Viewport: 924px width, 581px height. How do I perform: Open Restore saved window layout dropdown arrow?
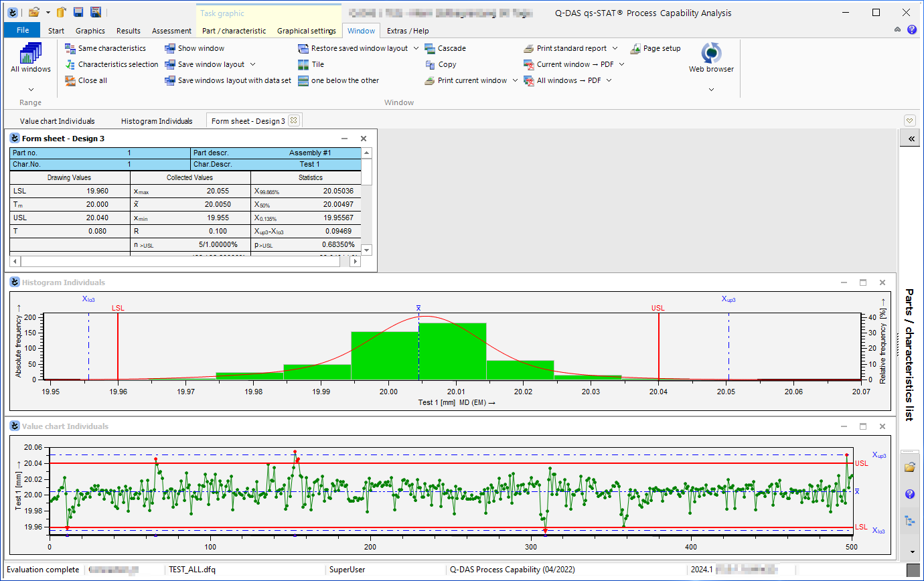[x=416, y=48]
